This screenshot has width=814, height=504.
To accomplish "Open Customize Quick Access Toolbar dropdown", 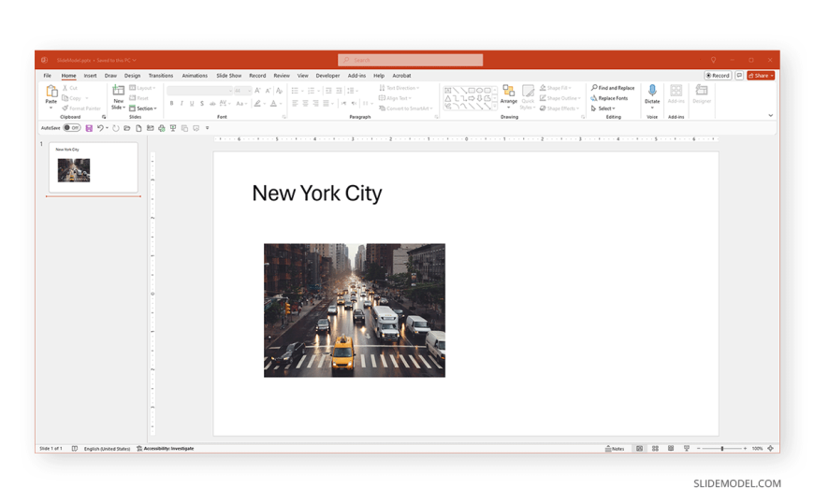I will tap(207, 128).
